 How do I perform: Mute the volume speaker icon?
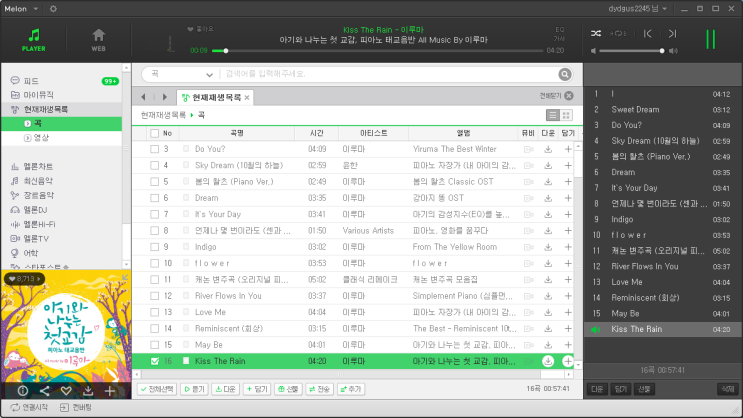pyautogui.click(x=594, y=51)
